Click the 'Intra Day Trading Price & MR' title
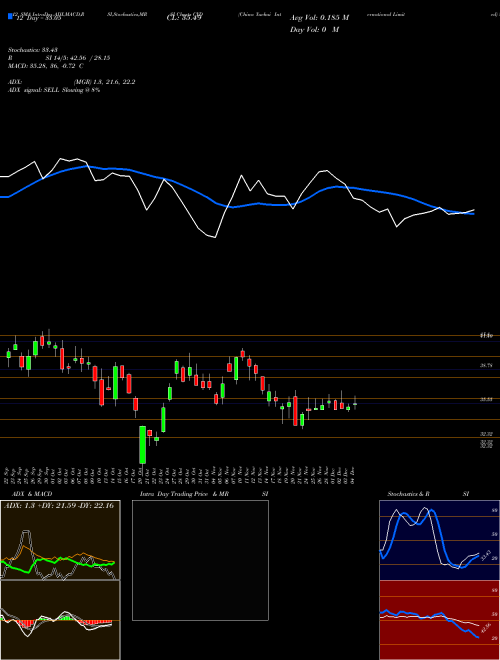The width and height of the screenshot is (500, 660). pyautogui.click(x=184, y=494)
